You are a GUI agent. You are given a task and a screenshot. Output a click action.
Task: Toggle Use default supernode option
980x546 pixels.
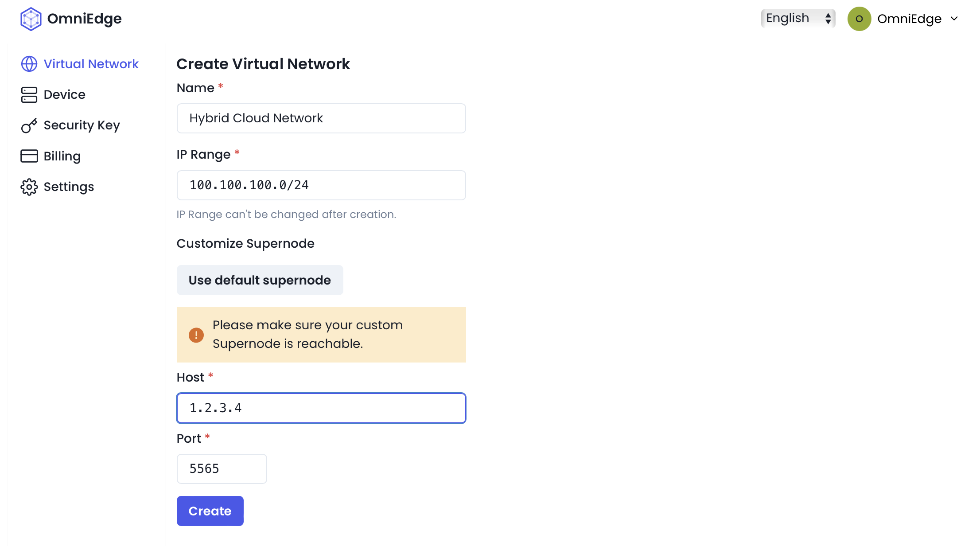(x=260, y=280)
